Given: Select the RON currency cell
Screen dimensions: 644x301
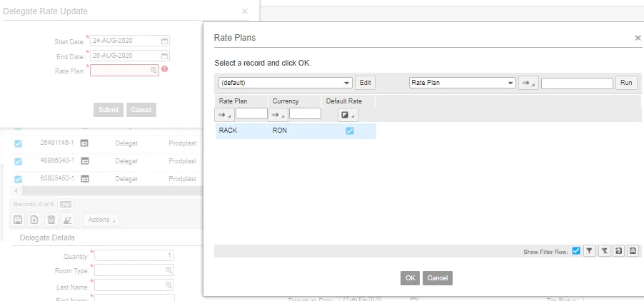Looking at the screenshot, I should [279, 131].
